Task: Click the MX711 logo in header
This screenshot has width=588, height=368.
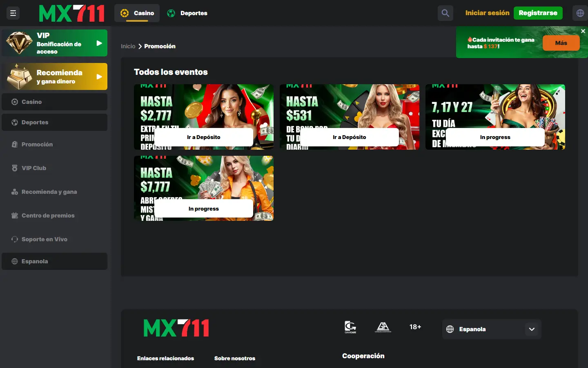Action: (x=71, y=13)
